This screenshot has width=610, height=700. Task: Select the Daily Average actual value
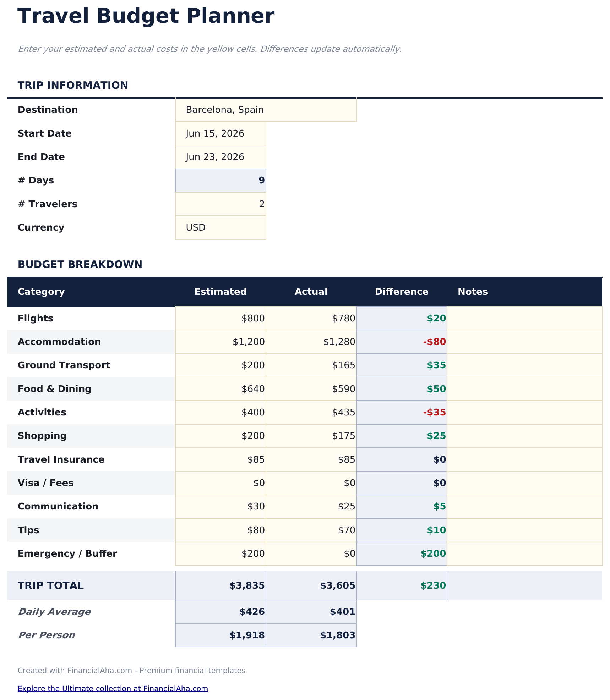[311, 612]
